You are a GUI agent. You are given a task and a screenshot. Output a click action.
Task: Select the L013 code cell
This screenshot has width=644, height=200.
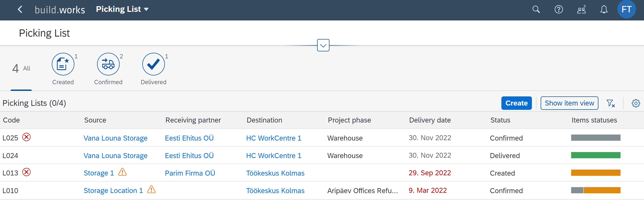point(10,173)
